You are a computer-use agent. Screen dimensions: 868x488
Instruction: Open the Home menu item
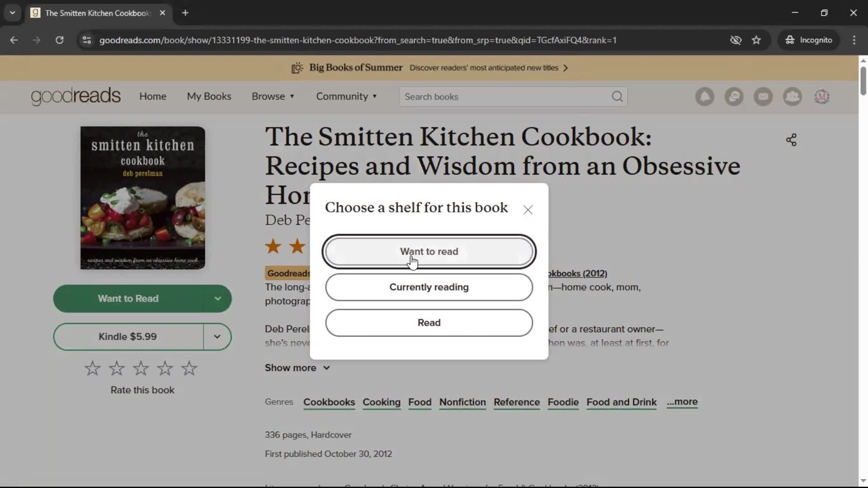coord(153,96)
